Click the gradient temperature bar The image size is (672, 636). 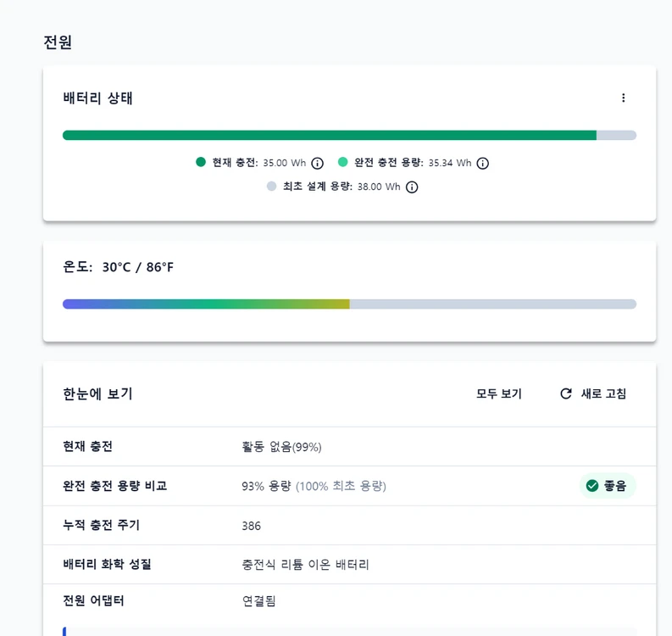pyautogui.click(x=349, y=304)
